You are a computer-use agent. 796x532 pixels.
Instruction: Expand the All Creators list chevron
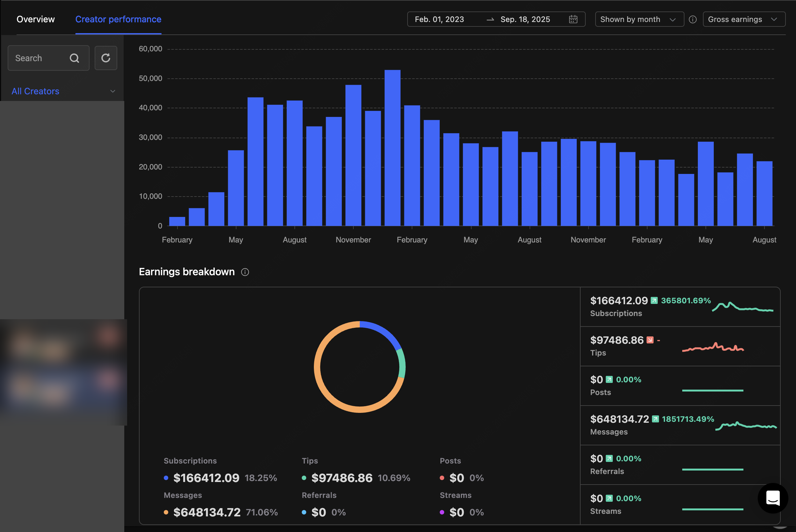click(113, 91)
